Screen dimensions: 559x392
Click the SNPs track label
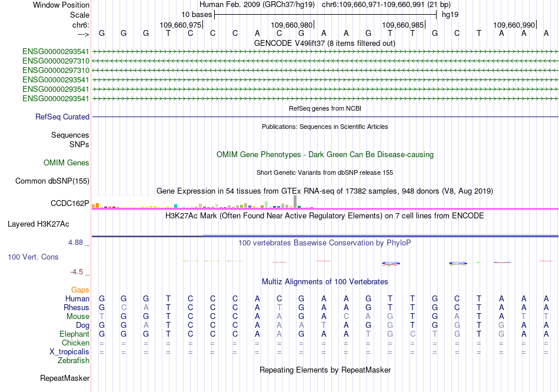[79, 144]
